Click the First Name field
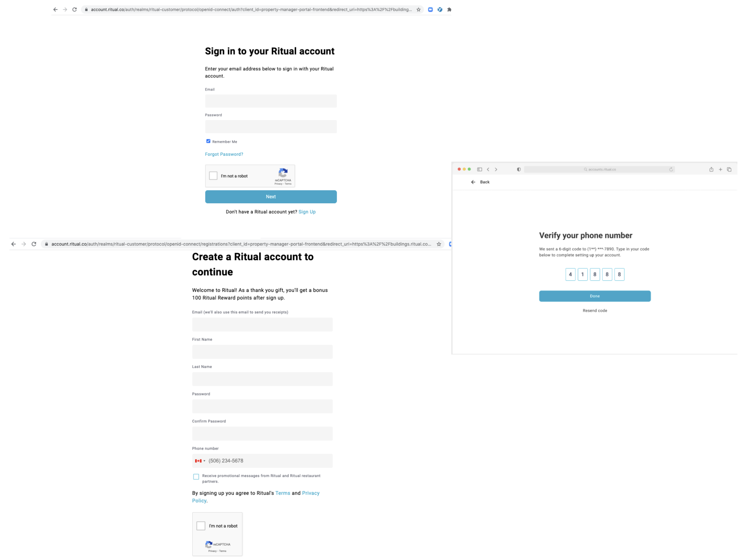Viewport: 742px width, 560px height. click(262, 352)
